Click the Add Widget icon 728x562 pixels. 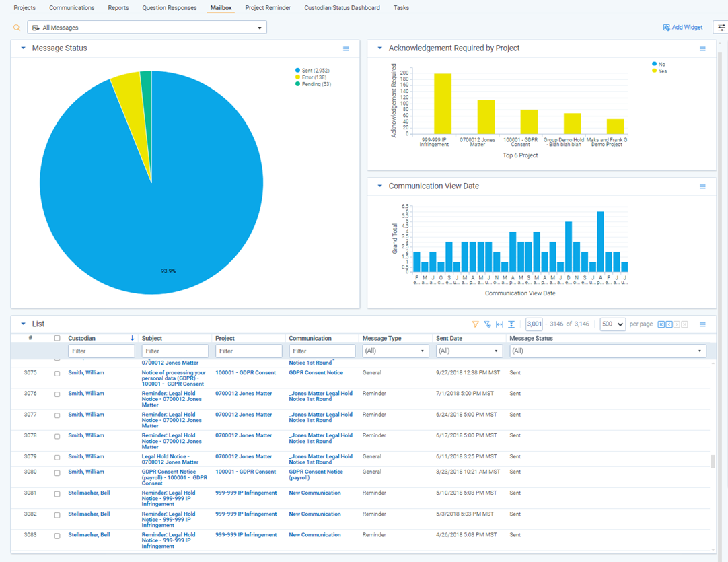[666, 28]
